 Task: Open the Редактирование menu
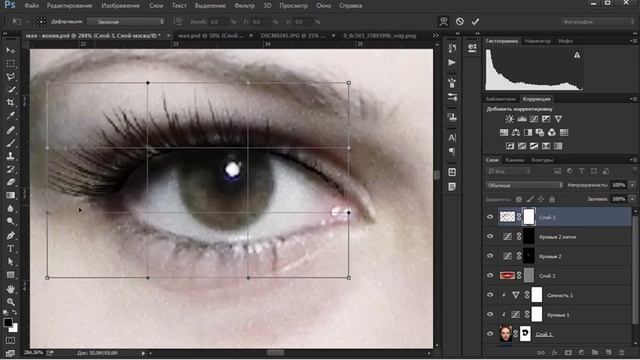(69, 6)
